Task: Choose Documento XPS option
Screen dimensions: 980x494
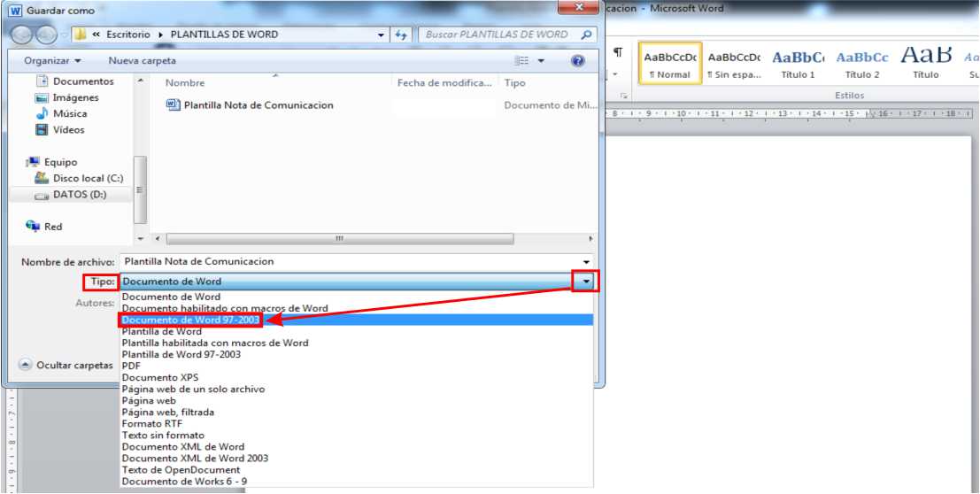Action: (x=356, y=377)
